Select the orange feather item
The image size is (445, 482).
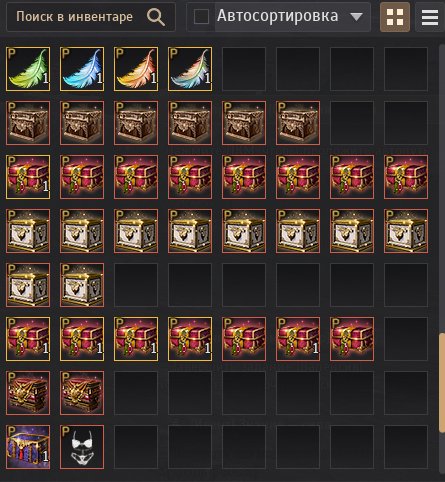pyautogui.click(x=136, y=69)
